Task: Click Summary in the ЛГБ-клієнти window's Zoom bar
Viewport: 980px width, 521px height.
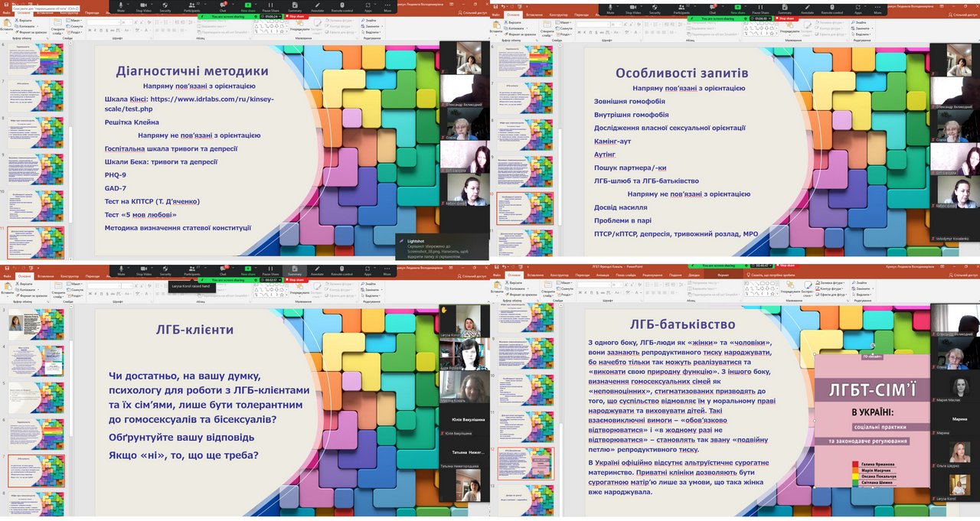Action: point(295,270)
